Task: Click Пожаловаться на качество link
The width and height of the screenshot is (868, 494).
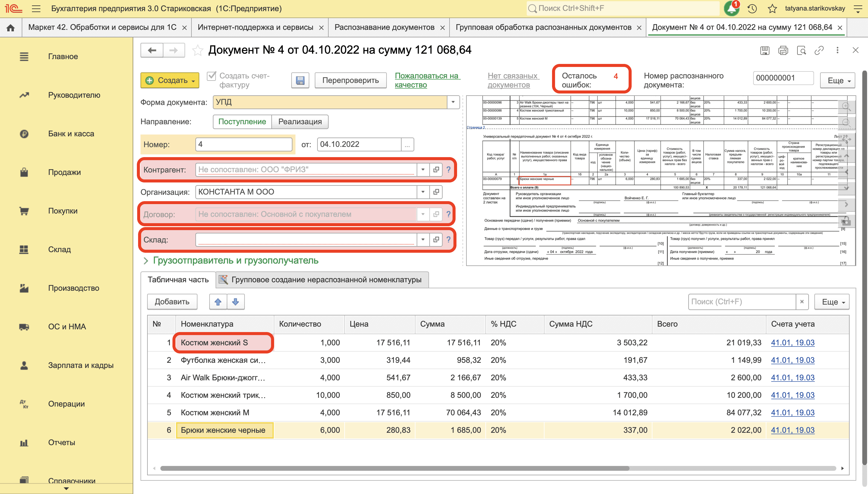Action: 427,81
